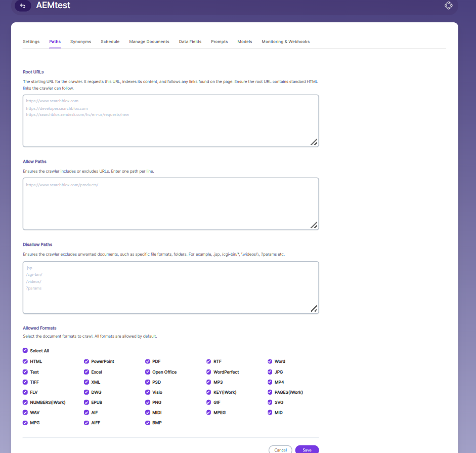Click the AEMtest collection title
This screenshot has height=453, width=476.
(53, 5)
